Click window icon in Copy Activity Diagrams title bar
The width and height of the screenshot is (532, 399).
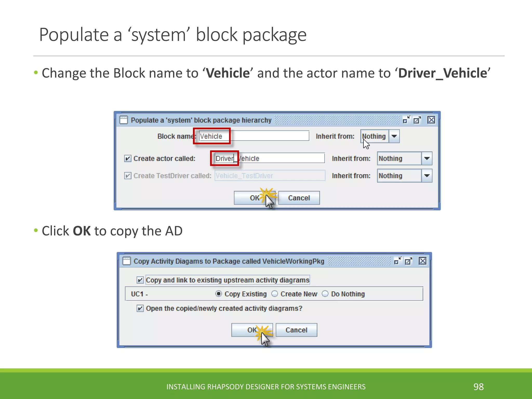[x=127, y=261]
